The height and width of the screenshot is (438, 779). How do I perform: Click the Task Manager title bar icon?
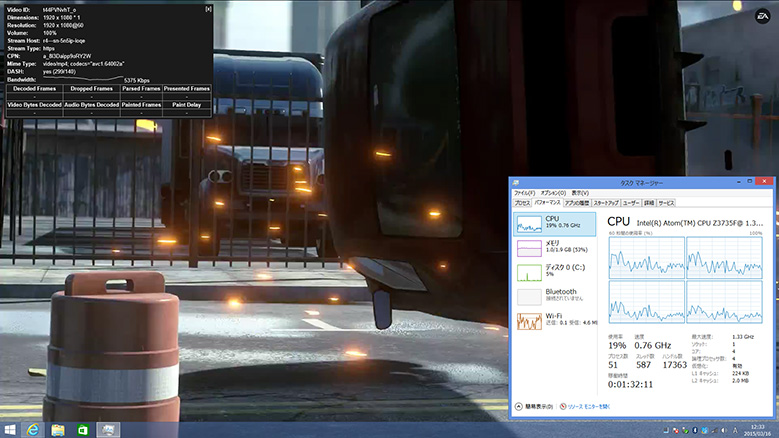pos(516,183)
